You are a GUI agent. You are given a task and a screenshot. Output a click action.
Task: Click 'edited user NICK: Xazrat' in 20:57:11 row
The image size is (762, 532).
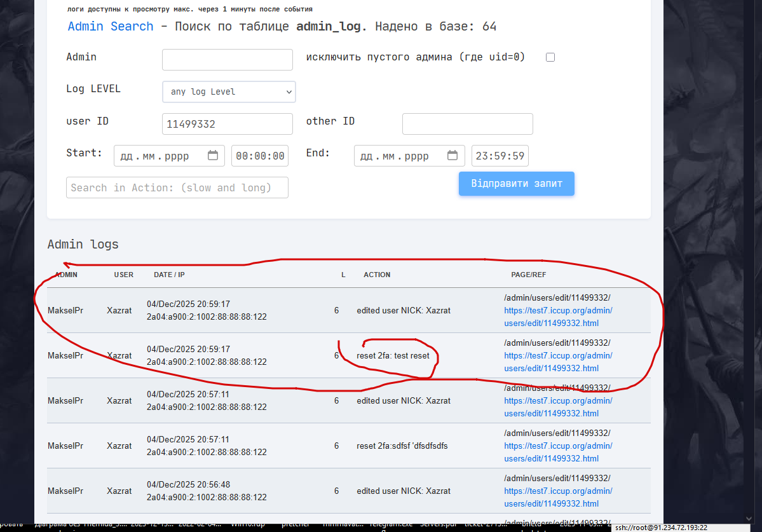pyautogui.click(x=404, y=401)
